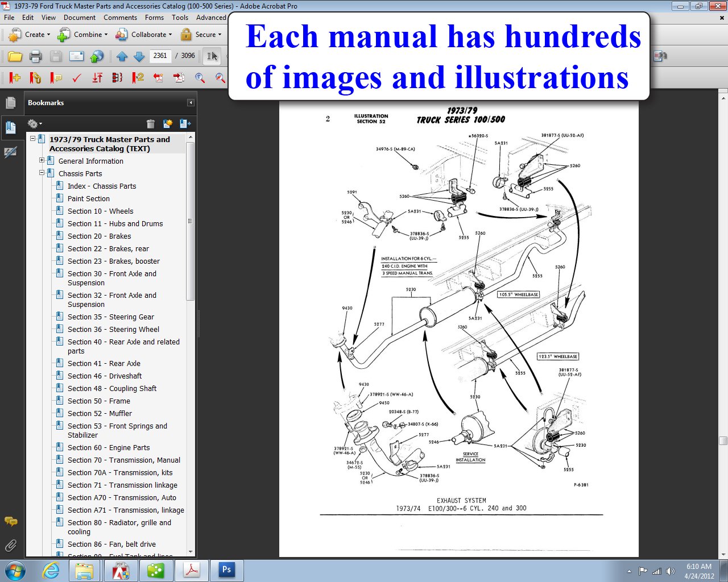
Task: Open the Document menu
Action: 79,18
